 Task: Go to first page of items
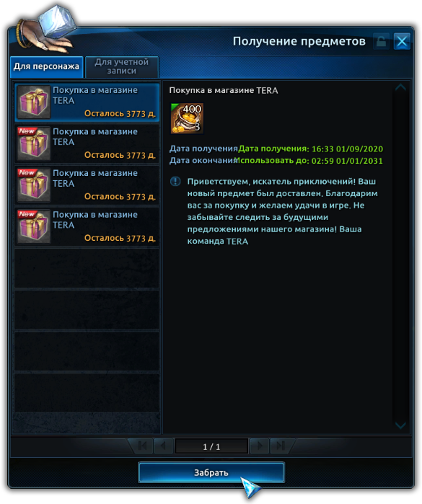point(142,446)
